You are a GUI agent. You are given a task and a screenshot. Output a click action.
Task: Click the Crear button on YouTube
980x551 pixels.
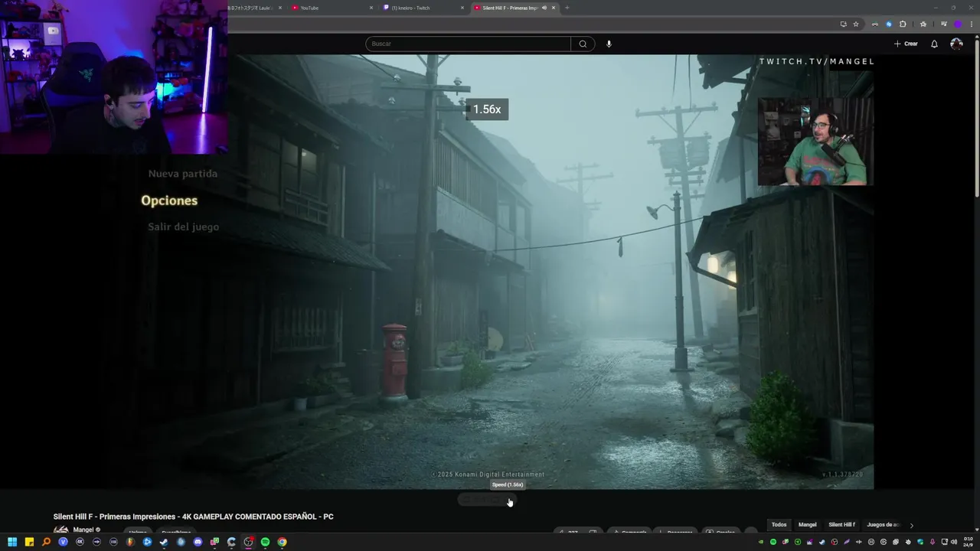point(906,44)
